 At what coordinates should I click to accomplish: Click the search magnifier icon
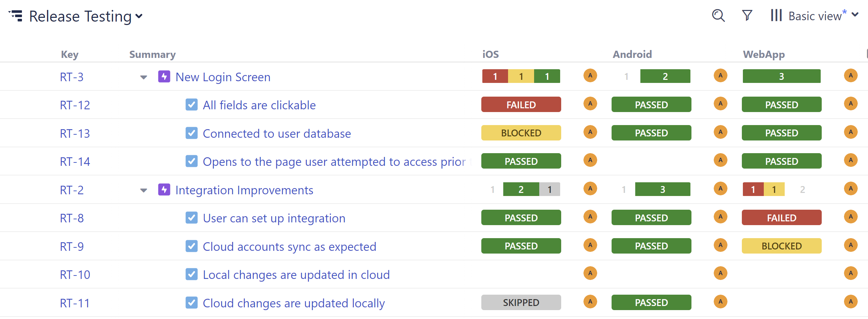coord(718,15)
